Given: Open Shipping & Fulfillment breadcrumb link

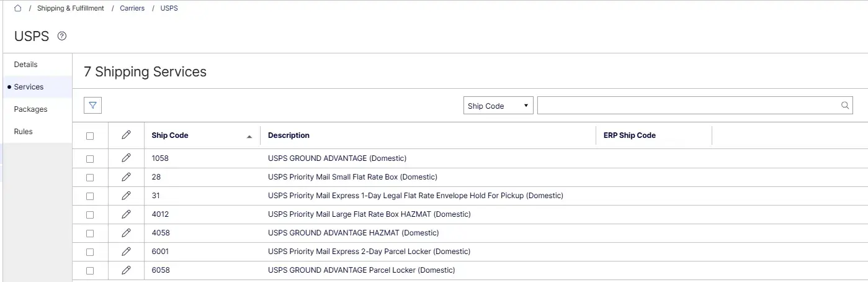Looking at the screenshot, I should tap(71, 8).
